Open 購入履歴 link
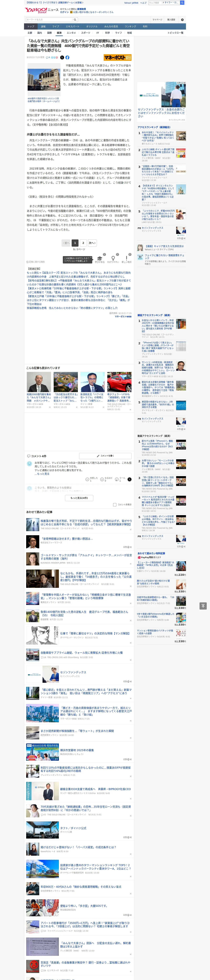 pos(171,20)
